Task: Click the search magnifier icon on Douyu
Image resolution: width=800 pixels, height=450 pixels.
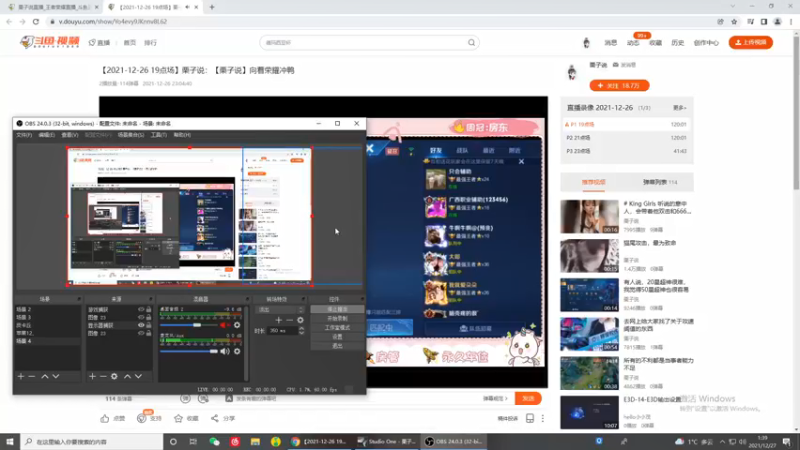Action: pyautogui.click(x=471, y=42)
